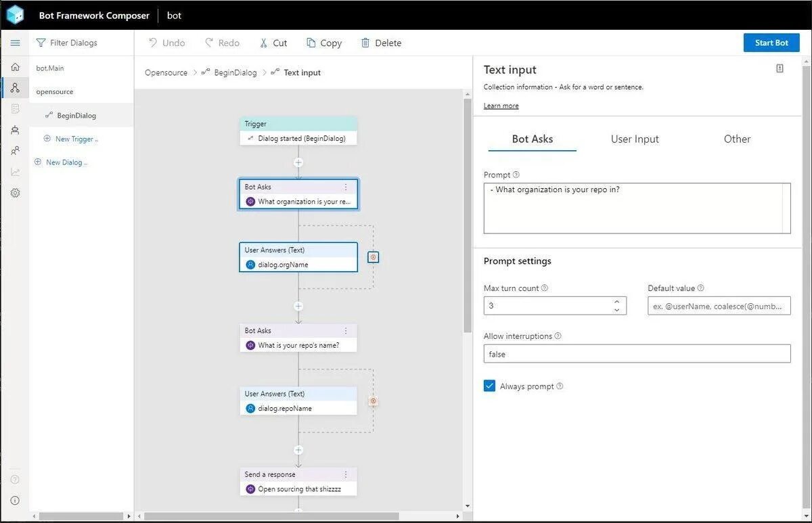Click the Bot Framework Composer logo icon
The image size is (812, 523).
[x=15, y=15]
